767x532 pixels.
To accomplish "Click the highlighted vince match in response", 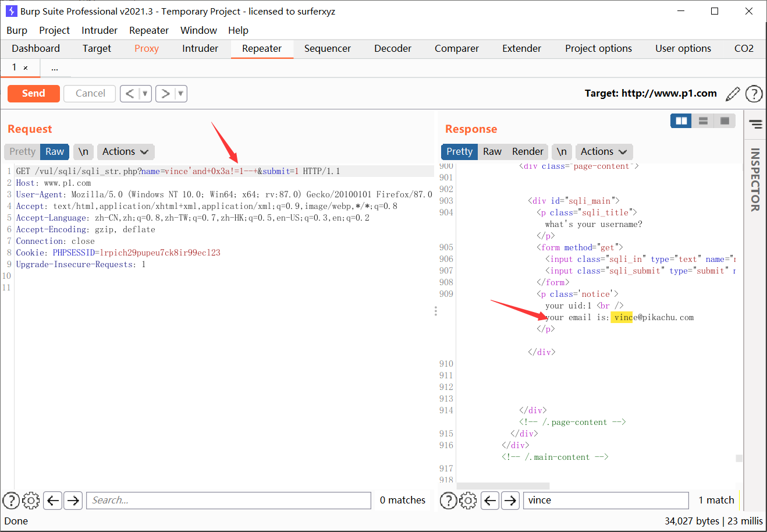I will pos(622,317).
